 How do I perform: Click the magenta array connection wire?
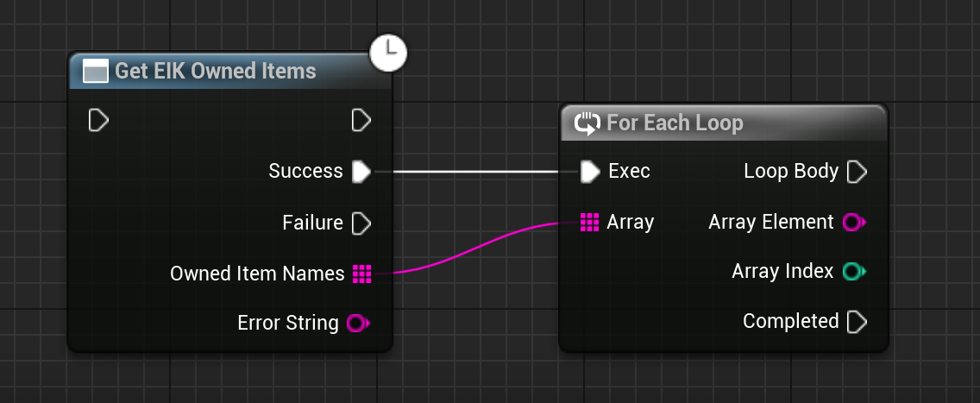click(x=483, y=249)
